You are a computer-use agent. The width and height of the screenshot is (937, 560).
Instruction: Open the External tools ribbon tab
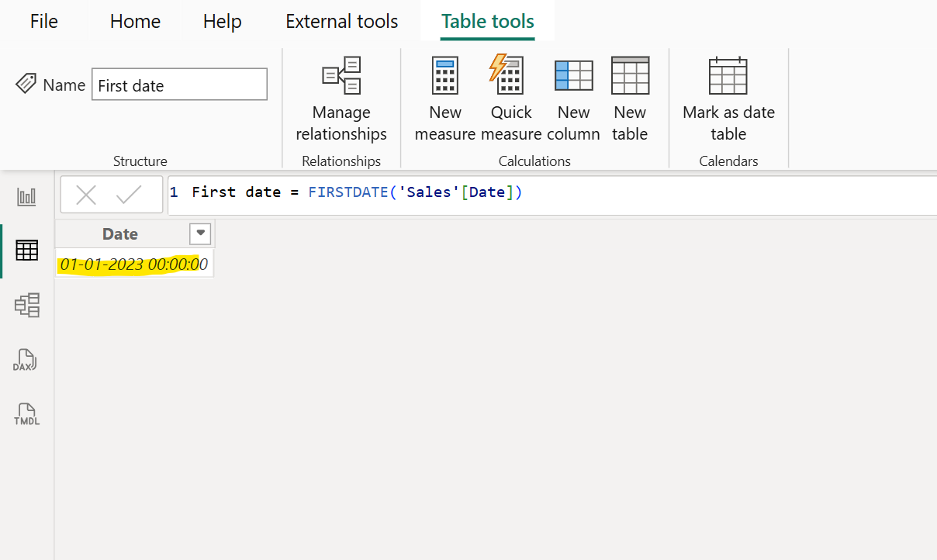coord(341,21)
